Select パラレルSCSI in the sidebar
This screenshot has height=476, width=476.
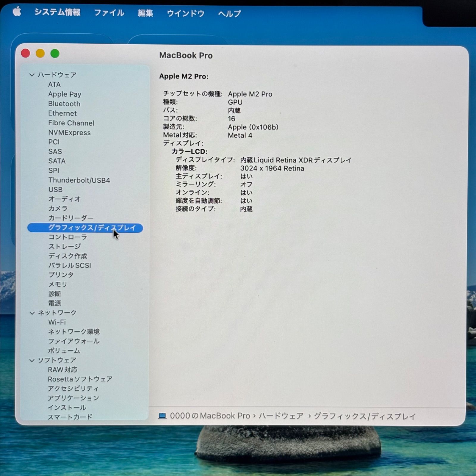click(70, 265)
